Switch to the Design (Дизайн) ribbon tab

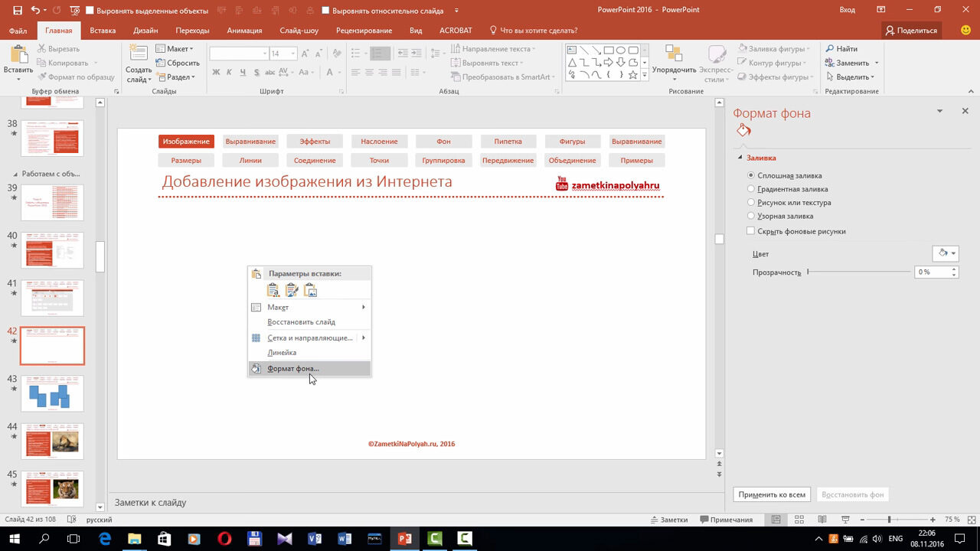145,31
